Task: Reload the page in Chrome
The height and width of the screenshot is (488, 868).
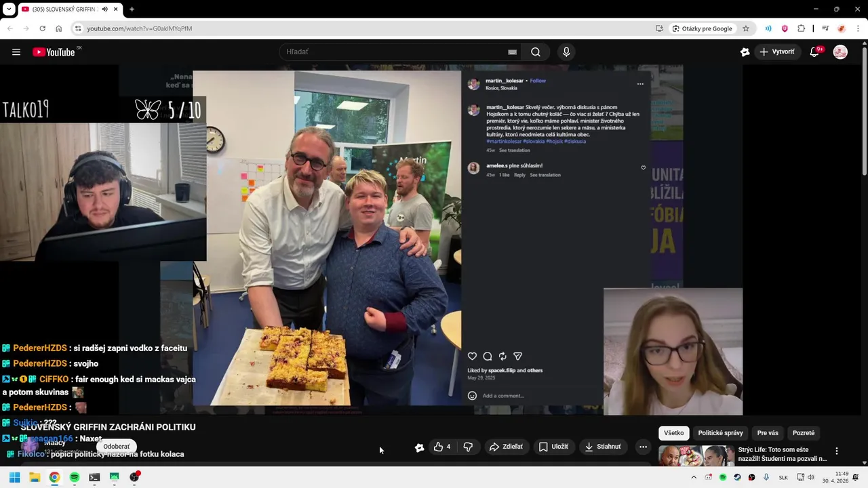Action: point(42,28)
